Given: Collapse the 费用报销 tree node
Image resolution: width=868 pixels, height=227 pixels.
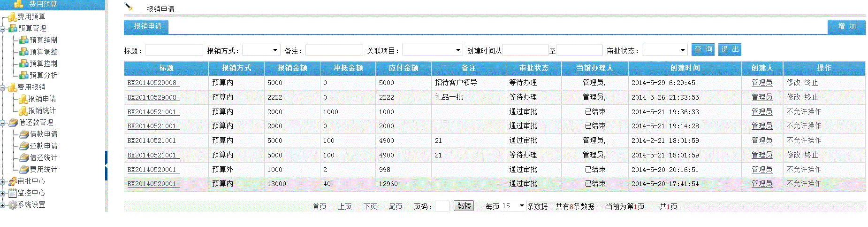Looking at the screenshot, I should pos(3,87).
